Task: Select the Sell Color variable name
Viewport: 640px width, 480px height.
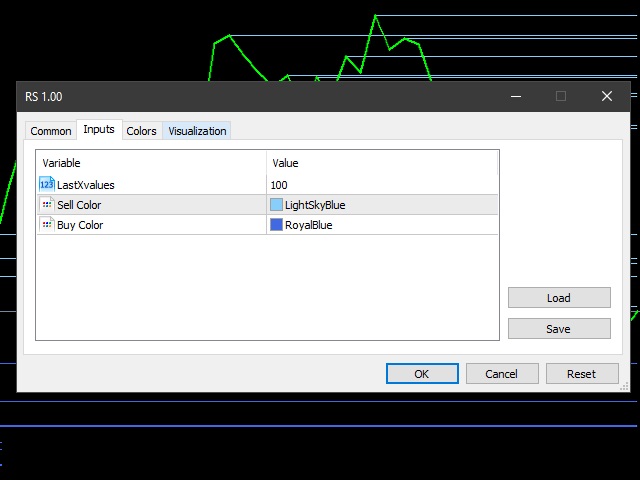Action: click(79, 205)
